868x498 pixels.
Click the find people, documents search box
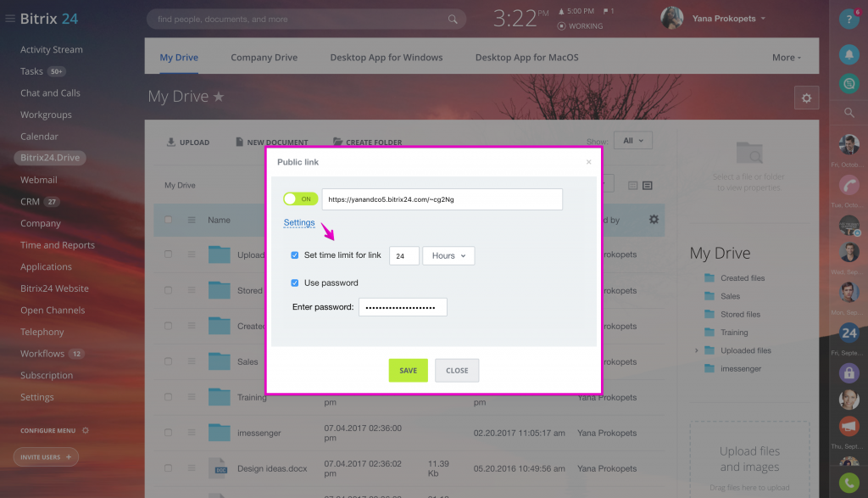pyautogui.click(x=306, y=20)
